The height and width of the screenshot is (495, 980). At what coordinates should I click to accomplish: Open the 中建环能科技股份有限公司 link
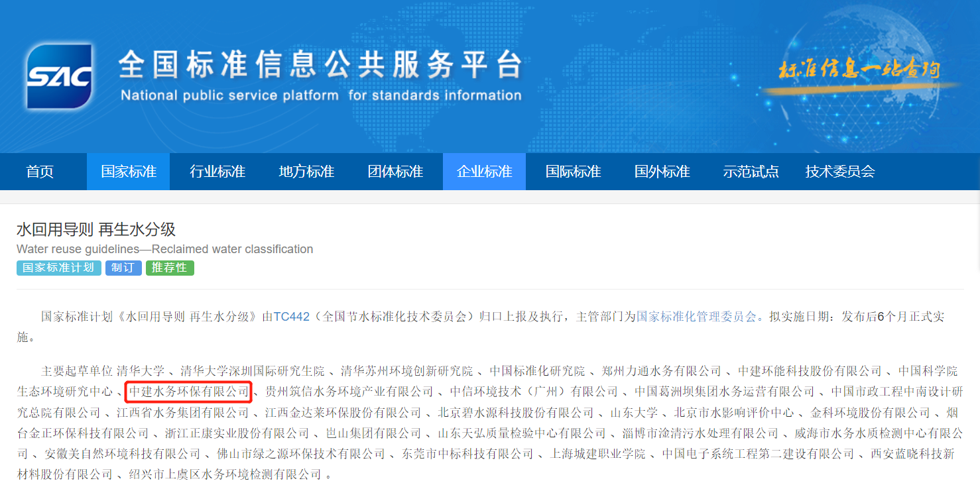coord(810,370)
